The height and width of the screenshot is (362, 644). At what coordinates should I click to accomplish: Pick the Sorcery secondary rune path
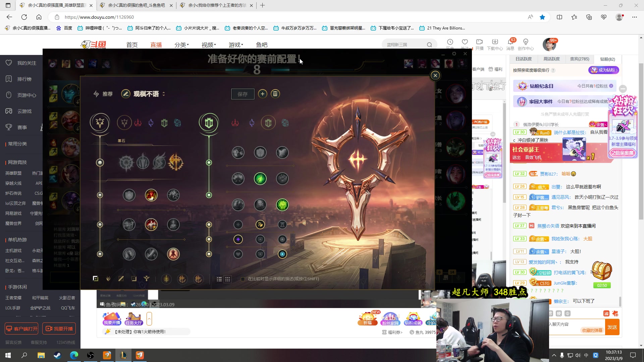pos(252,123)
